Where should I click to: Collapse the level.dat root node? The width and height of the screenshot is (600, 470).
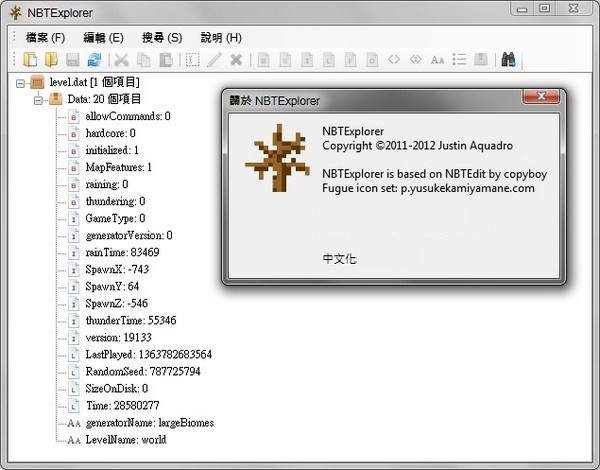(x=22, y=82)
